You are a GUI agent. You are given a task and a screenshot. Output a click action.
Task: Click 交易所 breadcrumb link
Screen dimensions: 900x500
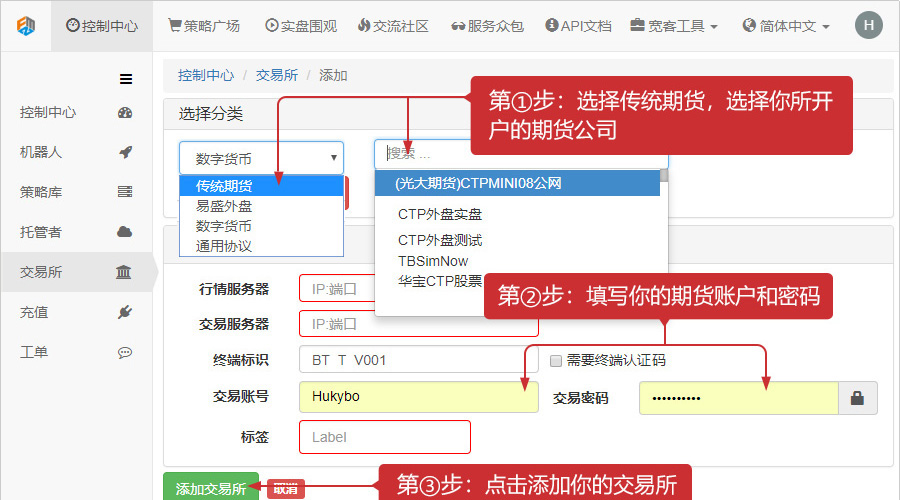click(x=276, y=75)
